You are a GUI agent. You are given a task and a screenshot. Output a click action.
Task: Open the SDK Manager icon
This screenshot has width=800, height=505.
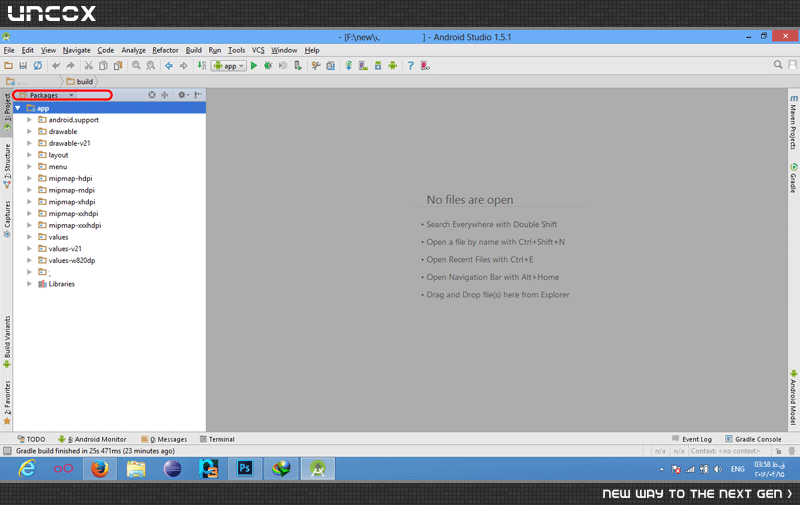378,65
